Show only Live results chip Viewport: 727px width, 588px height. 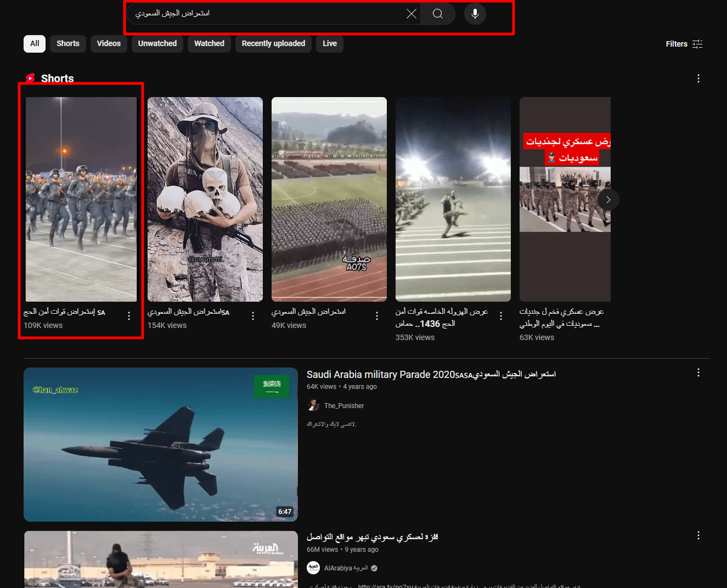pyautogui.click(x=330, y=44)
